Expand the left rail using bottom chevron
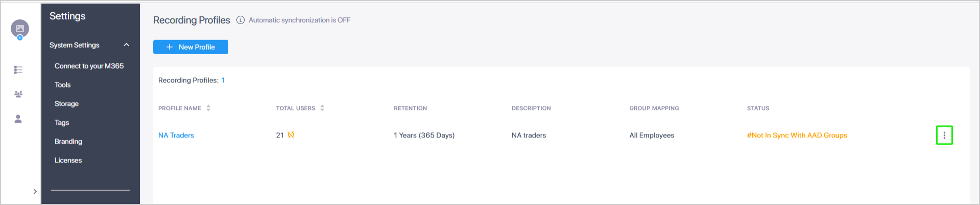 click(35, 192)
